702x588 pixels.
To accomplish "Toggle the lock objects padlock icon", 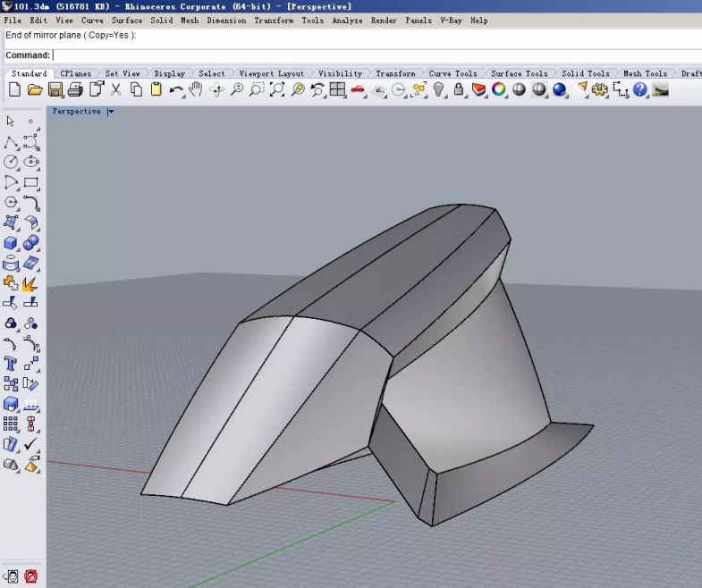I will (x=459, y=89).
